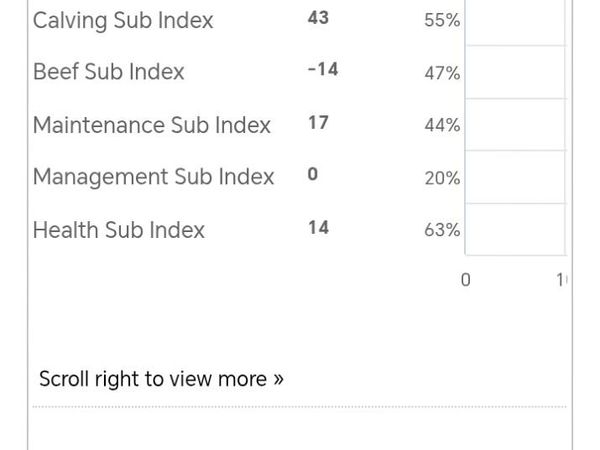The height and width of the screenshot is (450, 600).
Task: Click the Health Sub Index label
Action: (x=119, y=230)
